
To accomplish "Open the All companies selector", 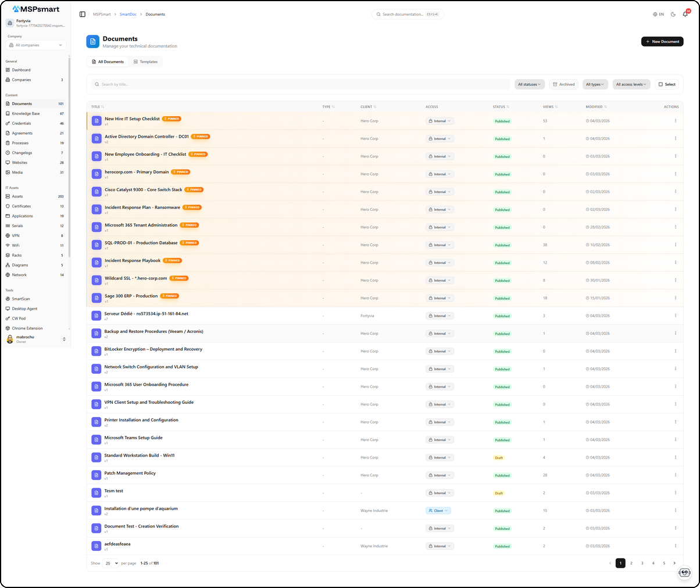I will pyautogui.click(x=37, y=45).
